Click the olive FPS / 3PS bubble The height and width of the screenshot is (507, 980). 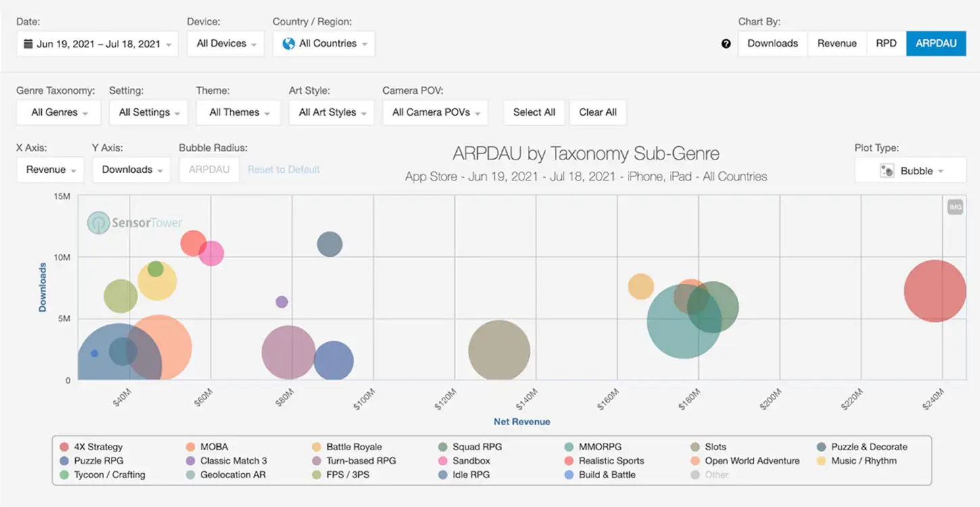coord(120,296)
